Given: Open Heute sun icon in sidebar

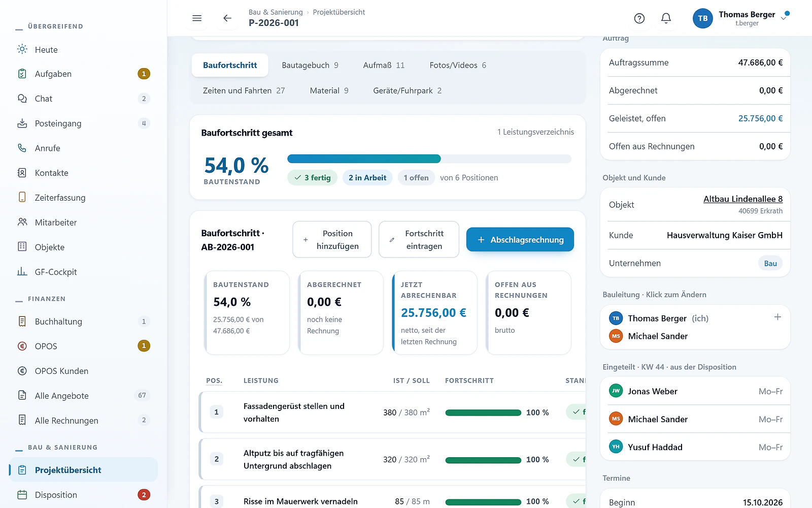Looking at the screenshot, I should [x=22, y=49].
